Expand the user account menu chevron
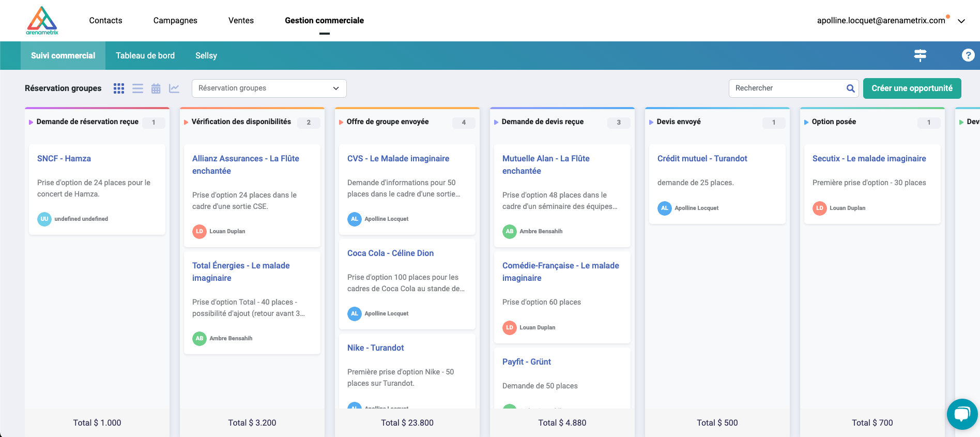 961,21
